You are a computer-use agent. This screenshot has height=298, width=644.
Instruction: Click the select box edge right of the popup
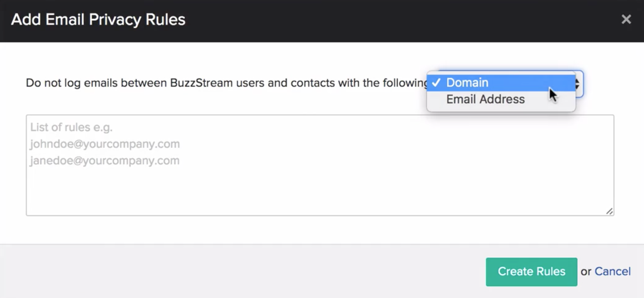click(x=580, y=84)
